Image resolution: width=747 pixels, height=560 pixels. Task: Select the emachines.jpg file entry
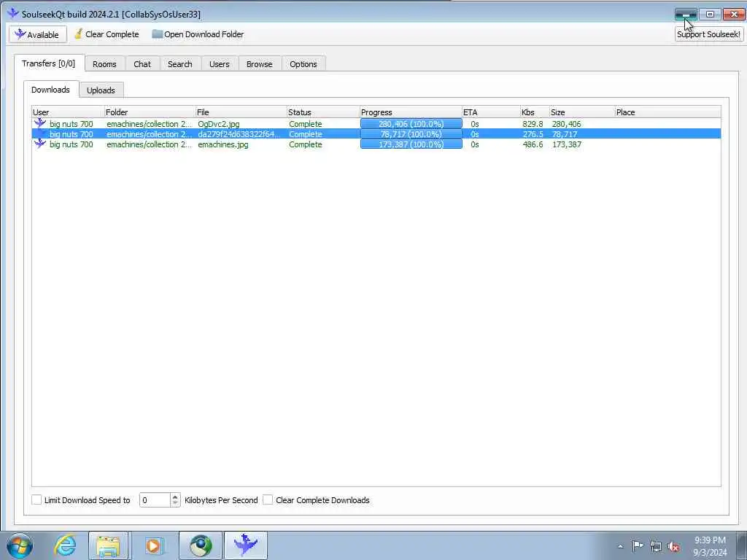(223, 144)
